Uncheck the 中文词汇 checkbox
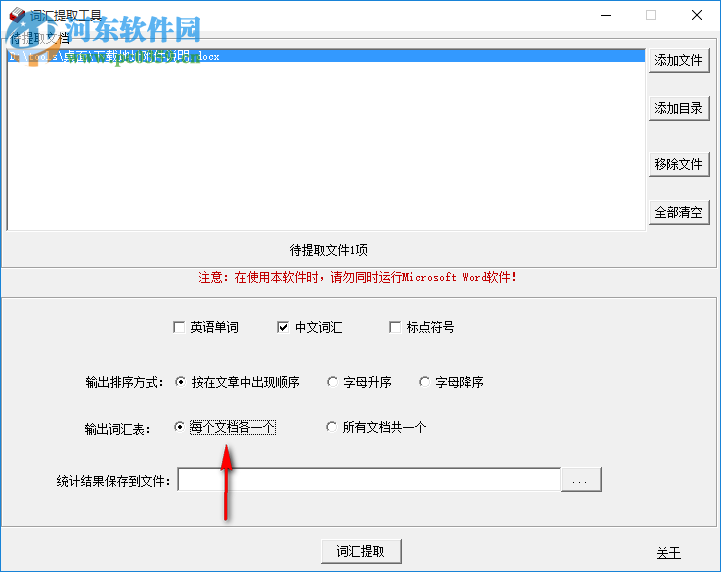 283,327
